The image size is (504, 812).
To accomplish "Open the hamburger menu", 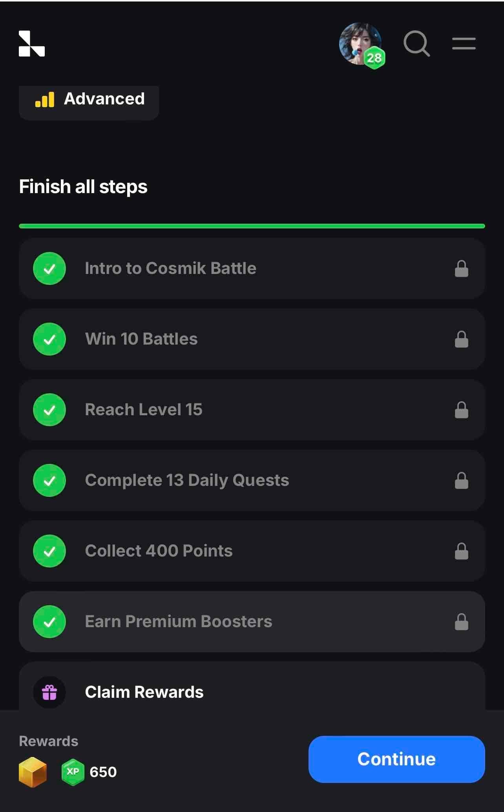I will pyautogui.click(x=464, y=44).
